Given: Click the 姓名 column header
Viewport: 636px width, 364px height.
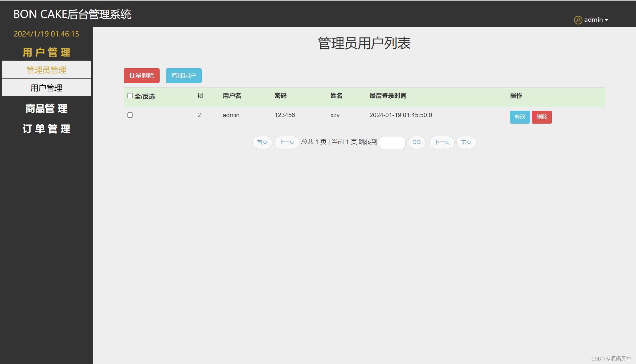Looking at the screenshot, I should [337, 96].
